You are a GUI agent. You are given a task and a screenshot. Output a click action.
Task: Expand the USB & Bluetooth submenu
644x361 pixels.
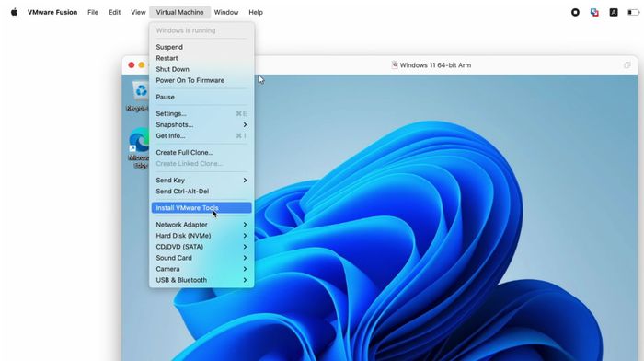point(201,280)
